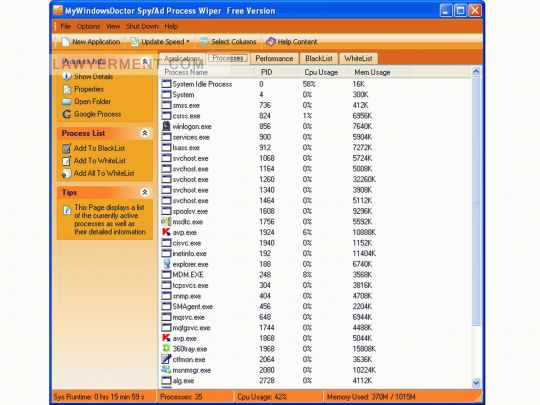Sort by the PID column header
Screen dimensions: 540x405
276,72
